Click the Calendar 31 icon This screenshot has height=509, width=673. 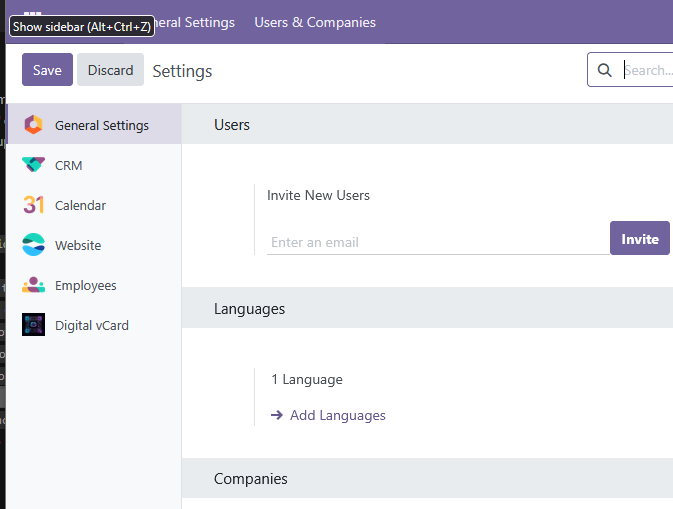click(33, 205)
